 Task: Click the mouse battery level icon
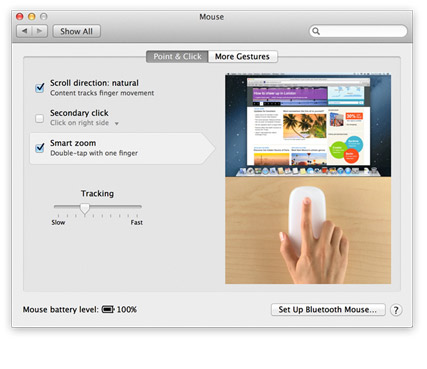tap(108, 309)
